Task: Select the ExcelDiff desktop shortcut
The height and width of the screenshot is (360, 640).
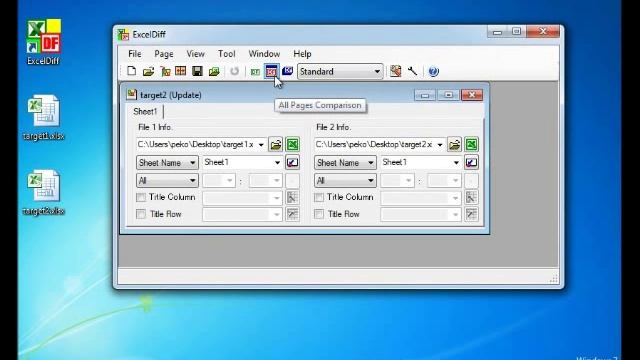Action: click(44, 42)
